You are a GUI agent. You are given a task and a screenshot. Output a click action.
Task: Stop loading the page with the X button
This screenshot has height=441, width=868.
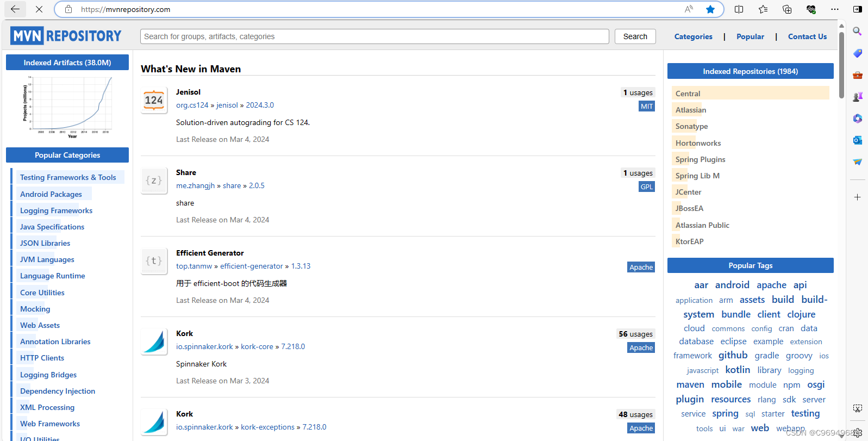pos(39,9)
